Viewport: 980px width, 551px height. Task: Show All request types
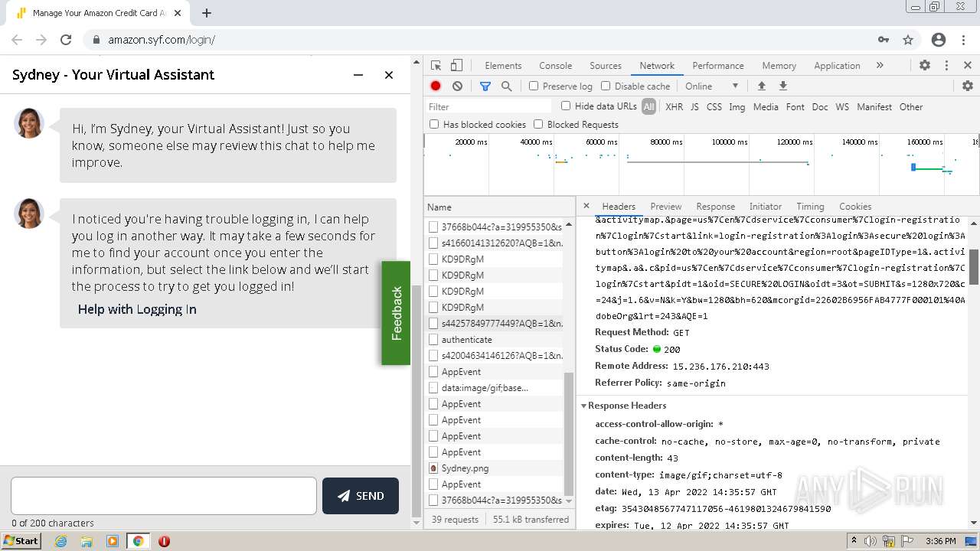[648, 107]
